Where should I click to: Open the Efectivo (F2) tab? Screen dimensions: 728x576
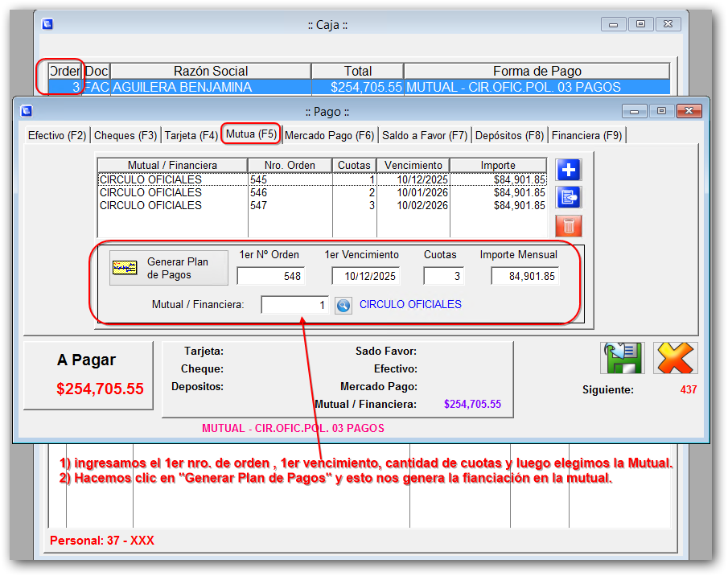[56, 135]
